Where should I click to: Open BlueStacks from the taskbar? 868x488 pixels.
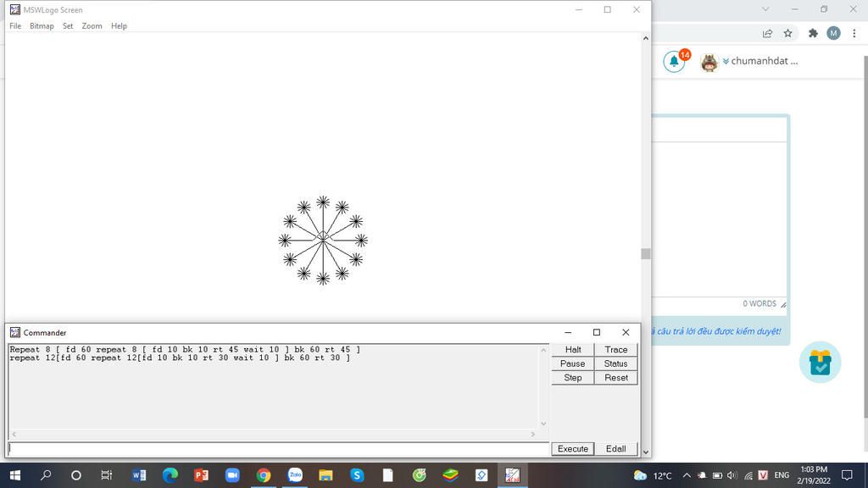[x=451, y=475]
